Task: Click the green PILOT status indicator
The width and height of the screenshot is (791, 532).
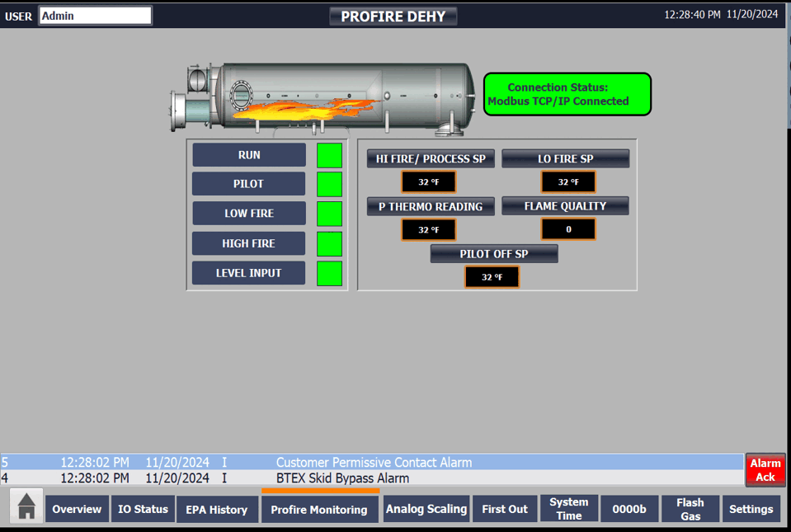Action: (329, 184)
